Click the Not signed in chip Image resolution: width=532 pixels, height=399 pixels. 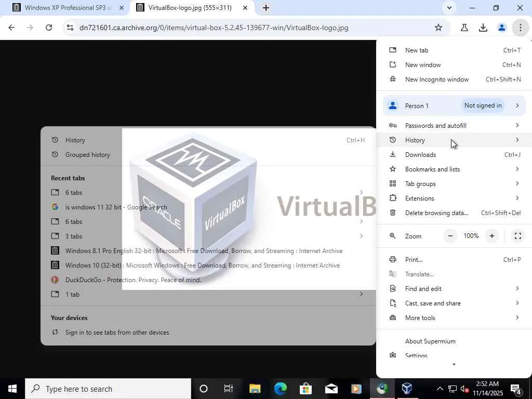pos(483,105)
